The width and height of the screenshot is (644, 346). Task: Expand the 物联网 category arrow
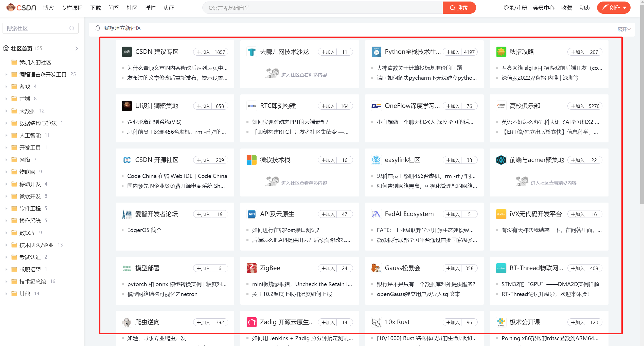click(6, 172)
